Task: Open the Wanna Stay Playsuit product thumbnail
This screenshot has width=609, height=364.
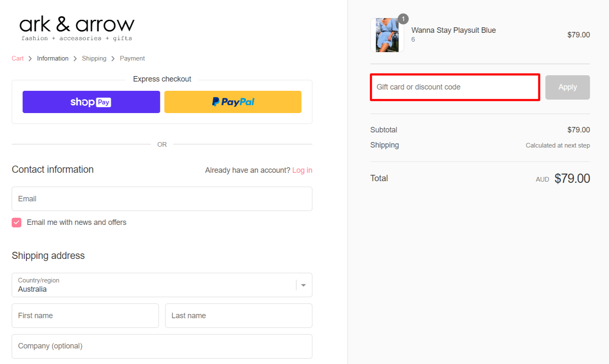Action: pyautogui.click(x=387, y=35)
